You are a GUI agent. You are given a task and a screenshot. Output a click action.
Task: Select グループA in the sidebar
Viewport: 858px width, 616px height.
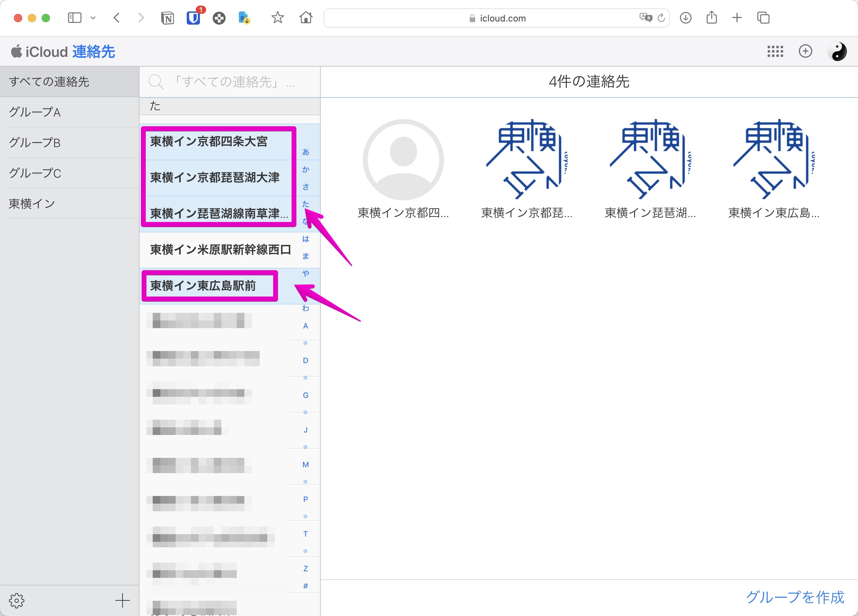click(70, 112)
